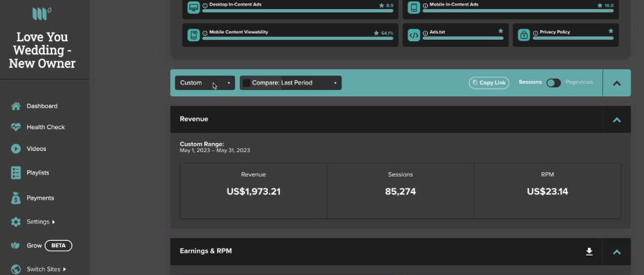Click the US$23.14 RPM value
This screenshot has height=275, width=644.
point(548,191)
